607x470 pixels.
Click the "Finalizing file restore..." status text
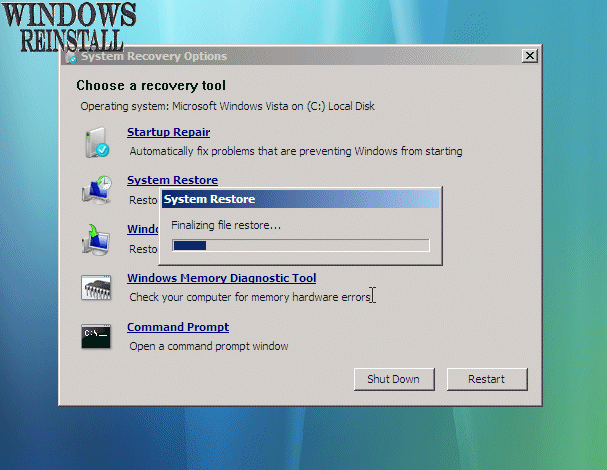226,225
